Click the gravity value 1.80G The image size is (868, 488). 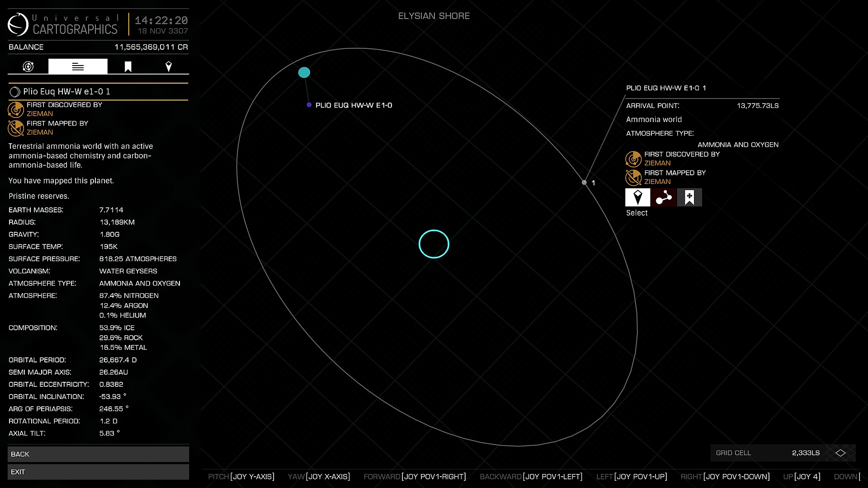point(109,235)
